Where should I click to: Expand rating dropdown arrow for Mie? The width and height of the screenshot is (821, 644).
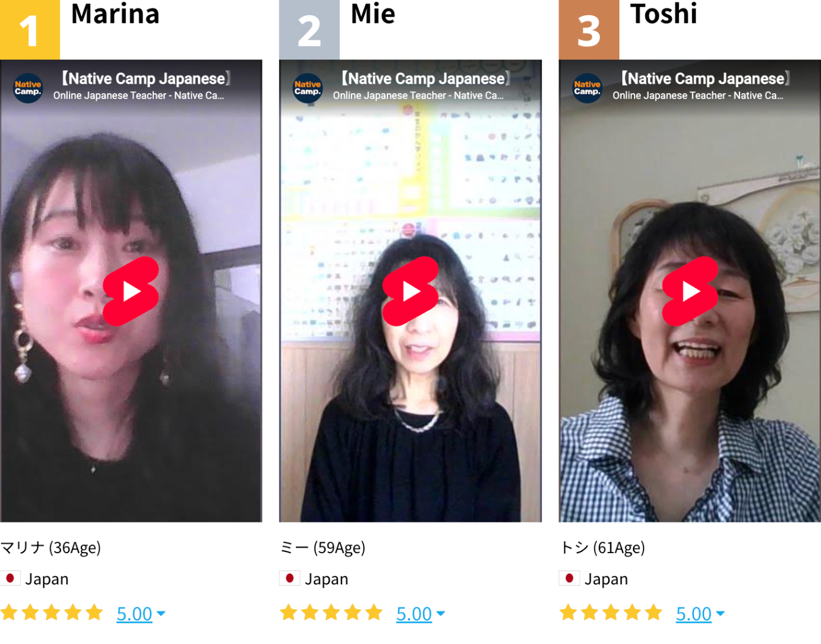(441, 614)
